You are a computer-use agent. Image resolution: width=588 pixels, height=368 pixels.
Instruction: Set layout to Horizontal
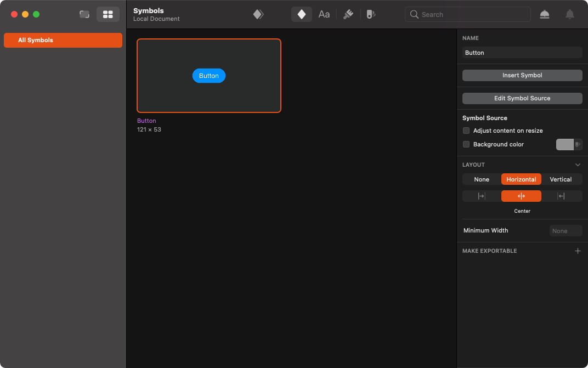click(521, 179)
